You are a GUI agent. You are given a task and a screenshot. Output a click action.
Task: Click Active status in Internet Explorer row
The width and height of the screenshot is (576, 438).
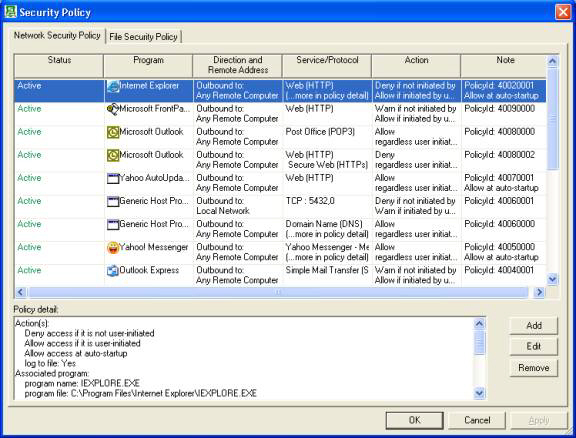[x=29, y=86]
